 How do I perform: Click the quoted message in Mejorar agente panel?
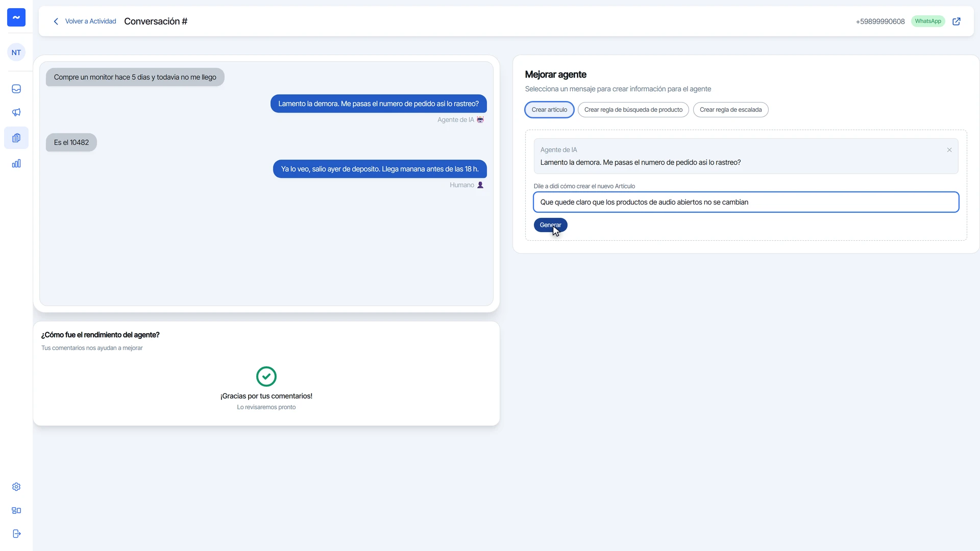(x=746, y=156)
